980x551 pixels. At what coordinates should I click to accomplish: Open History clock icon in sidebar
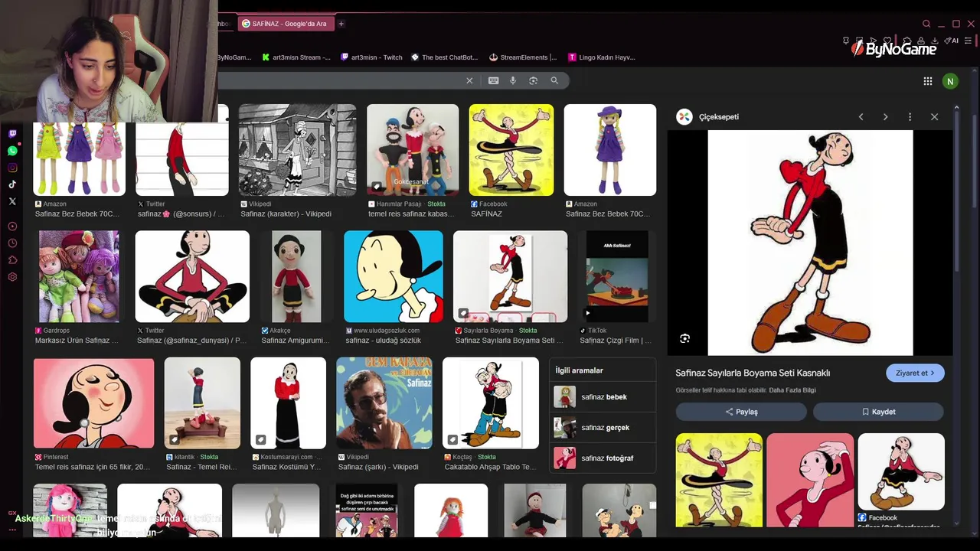click(x=12, y=243)
